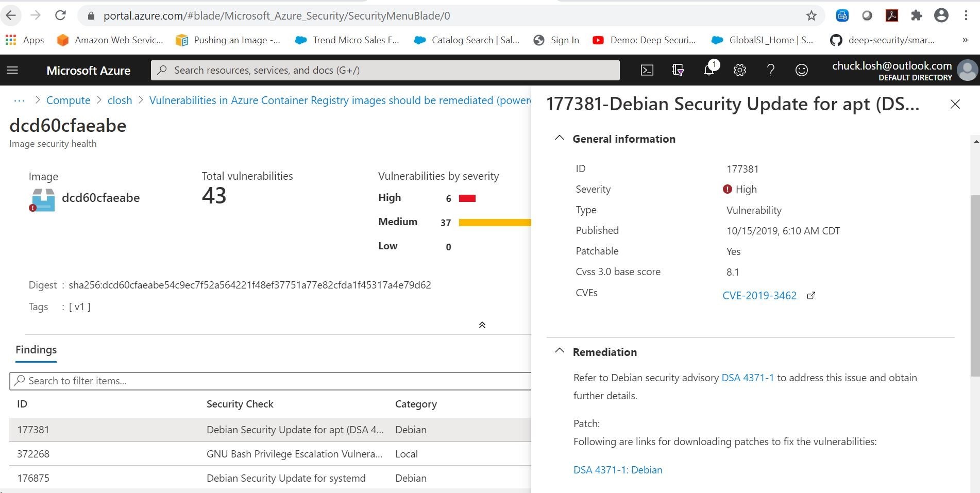Click browser back arrow

pos(11,15)
